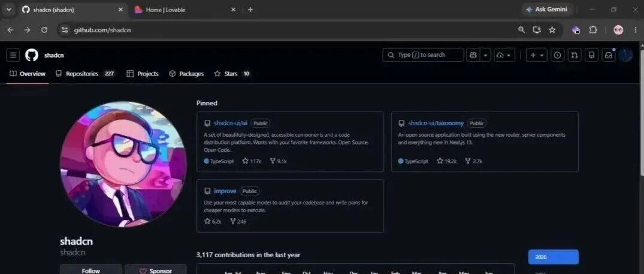The width and height of the screenshot is (644, 274).
Task: Go back in browser history
Action: coord(10,30)
